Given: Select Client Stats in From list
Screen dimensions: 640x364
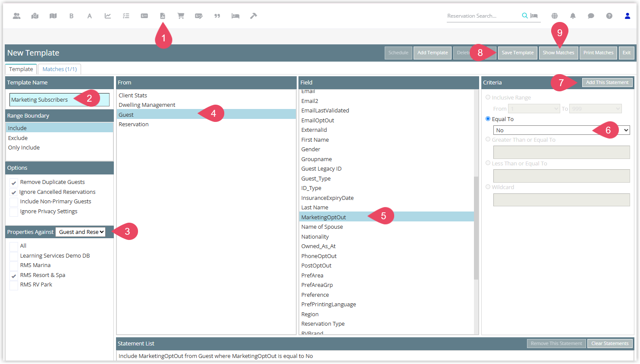Looking at the screenshot, I should [206, 95].
